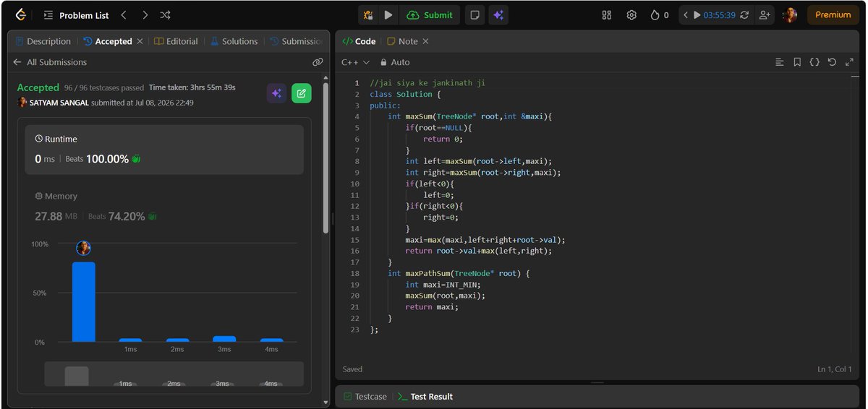Open the Test Result tab
Screen dimensions: 868x409
coord(425,397)
